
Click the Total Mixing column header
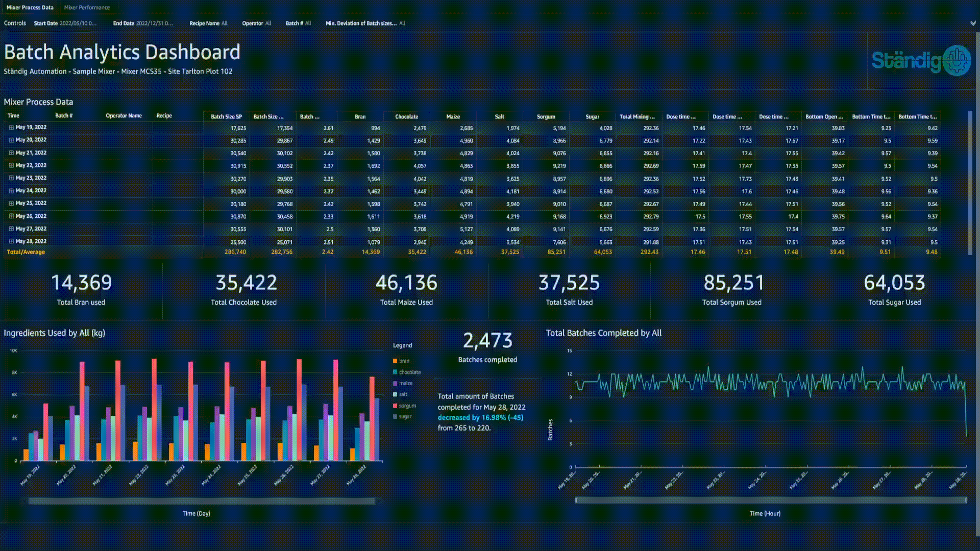(x=637, y=117)
